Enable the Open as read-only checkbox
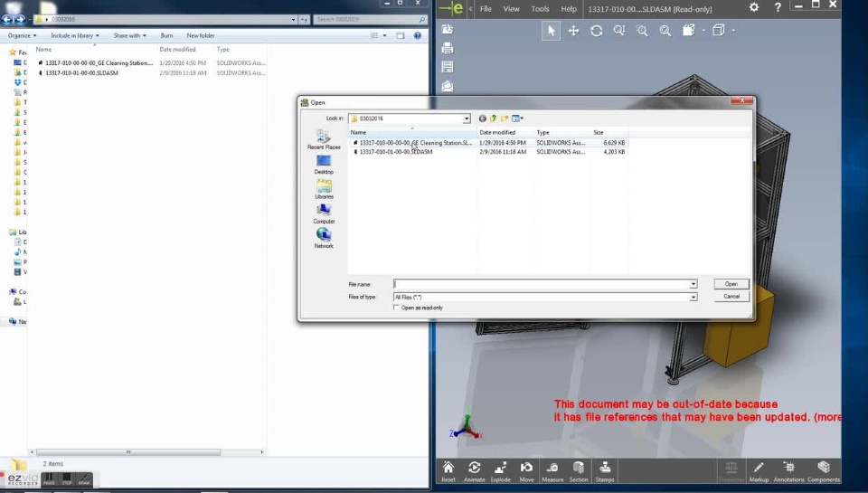 [x=396, y=308]
